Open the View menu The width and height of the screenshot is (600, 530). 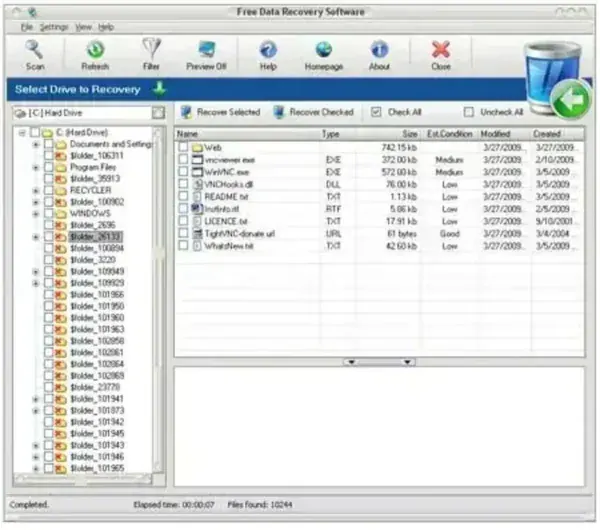[83, 27]
